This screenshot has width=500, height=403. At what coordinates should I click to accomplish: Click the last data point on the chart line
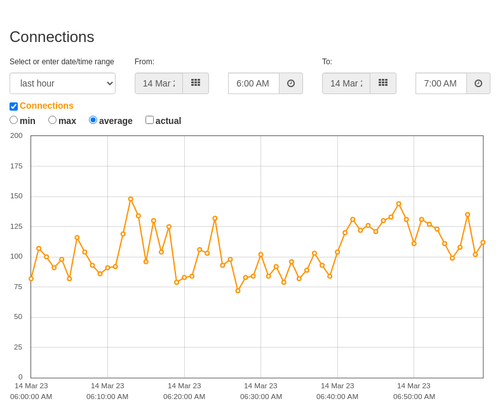pos(483,242)
